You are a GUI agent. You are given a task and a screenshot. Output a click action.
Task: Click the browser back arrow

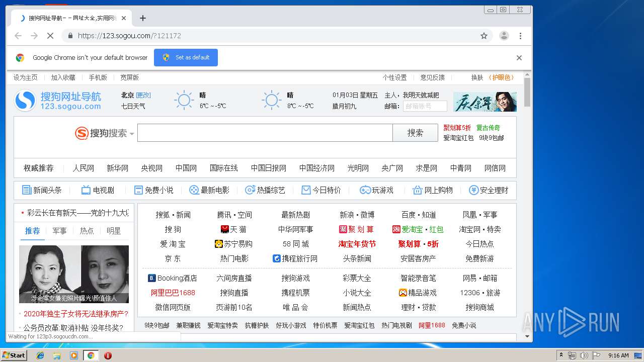(x=18, y=36)
